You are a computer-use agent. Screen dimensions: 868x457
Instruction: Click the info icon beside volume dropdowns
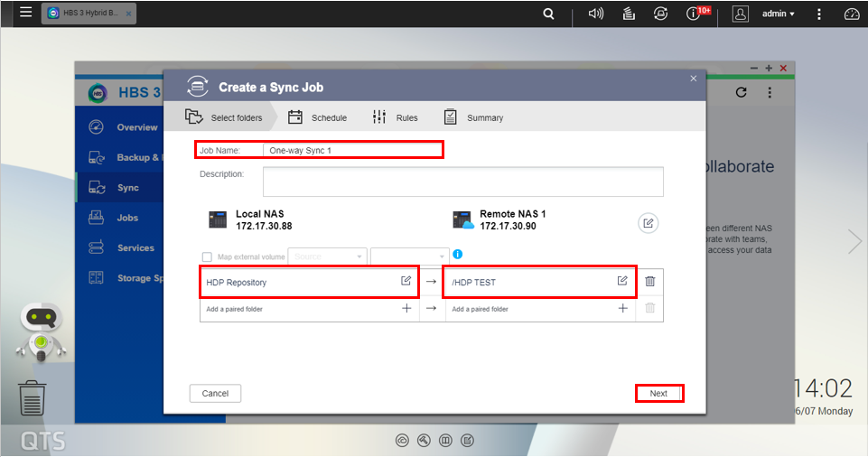tap(458, 256)
